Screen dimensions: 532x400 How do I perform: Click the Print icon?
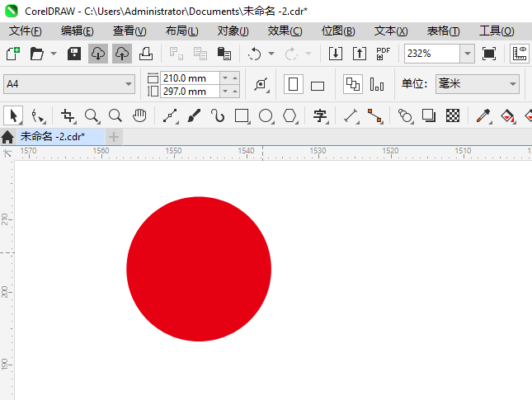click(146, 54)
